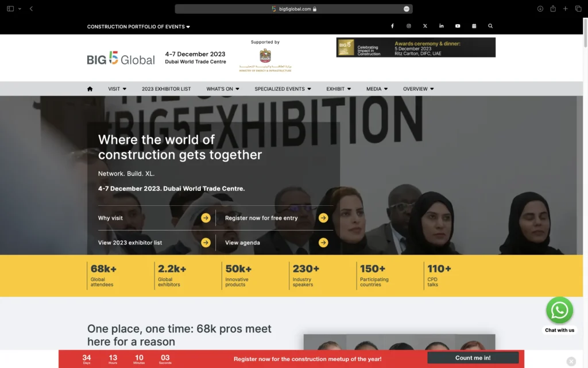Click the 4–7 December 2023 header date
The width and height of the screenshot is (588, 368).
pos(195,54)
